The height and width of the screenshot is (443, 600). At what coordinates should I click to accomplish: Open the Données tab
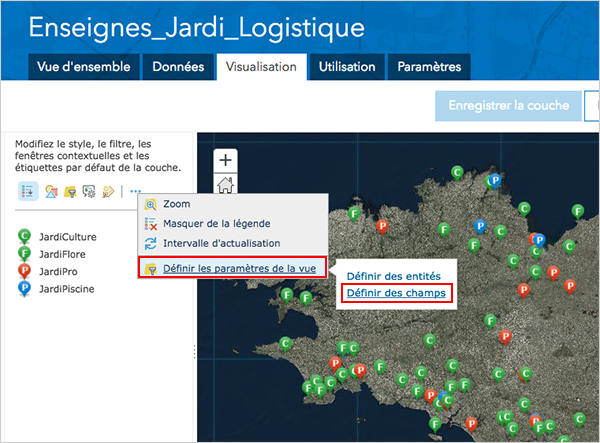point(178,67)
